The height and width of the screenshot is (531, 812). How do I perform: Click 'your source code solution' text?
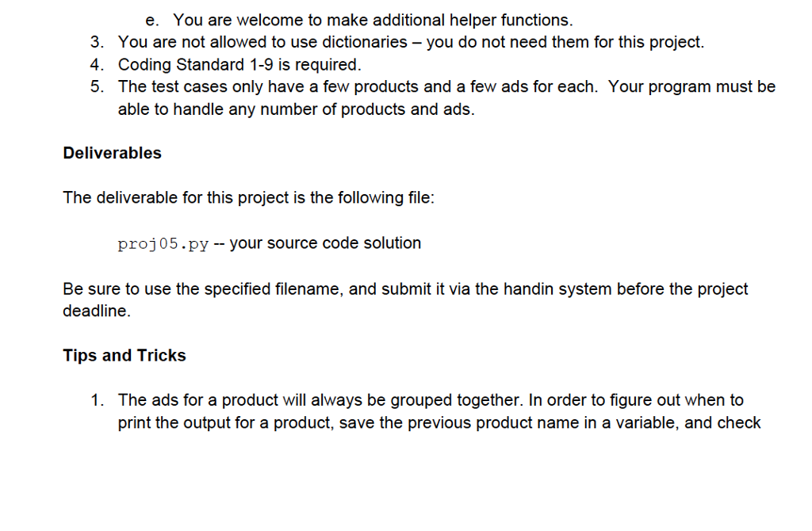pyautogui.click(x=325, y=243)
